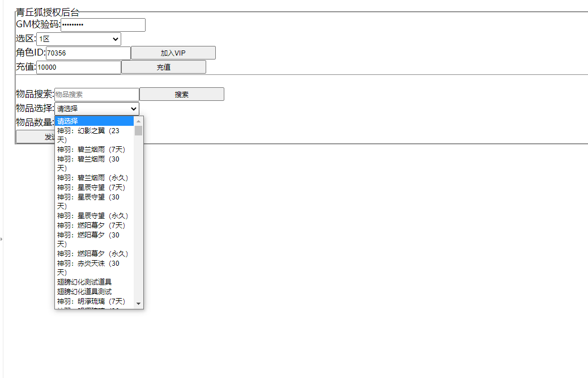The height and width of the screenshot is (378, 588).
Task: Click the 加入VIP button
Action: tap(173, 53)
